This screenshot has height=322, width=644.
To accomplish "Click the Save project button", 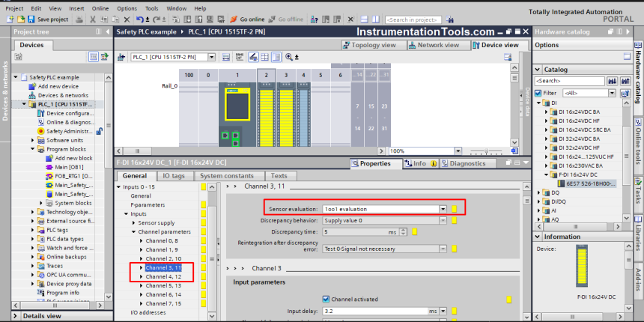I will [48, 19].
